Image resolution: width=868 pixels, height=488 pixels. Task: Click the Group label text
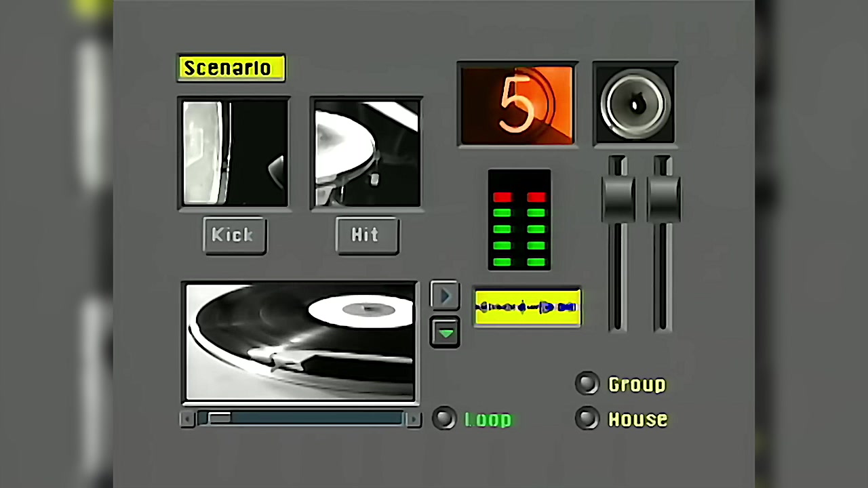coord(637,384)
